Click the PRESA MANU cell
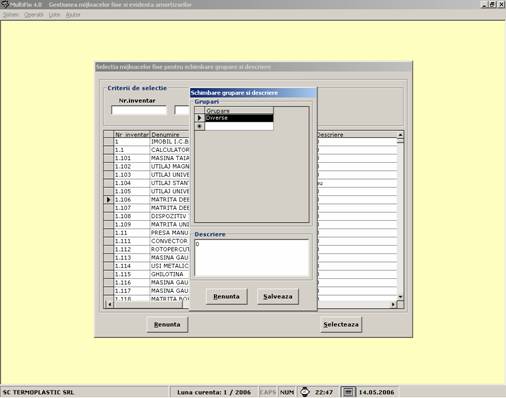Image resolution: width=506 pixels, height=398 pixels. pos(170,233)
